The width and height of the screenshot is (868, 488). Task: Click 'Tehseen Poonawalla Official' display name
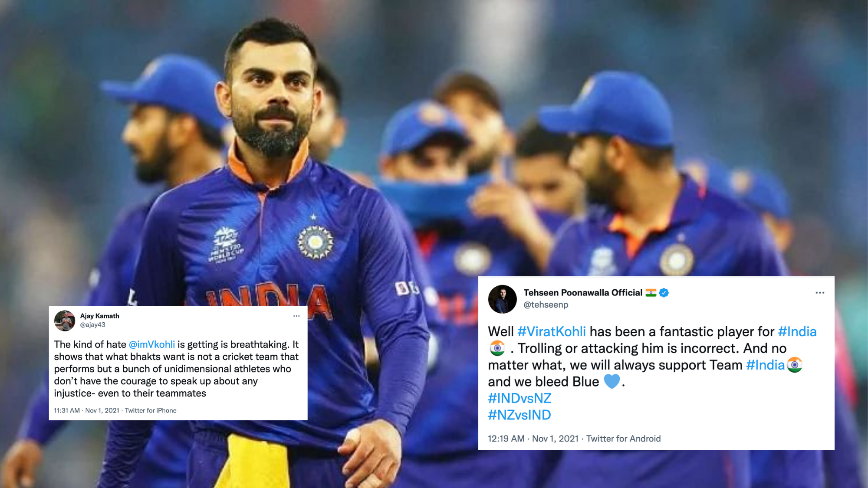583,293
